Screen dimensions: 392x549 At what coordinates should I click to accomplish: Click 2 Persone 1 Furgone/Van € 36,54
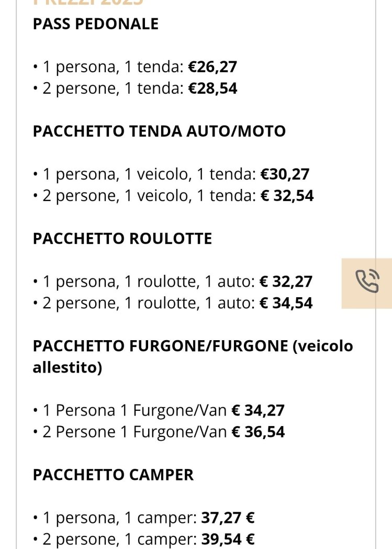(x=159, y=432)
